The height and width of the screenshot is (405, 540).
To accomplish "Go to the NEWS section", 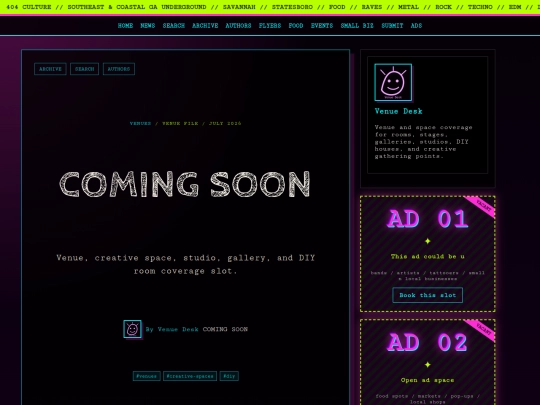I will pos(148,25).
